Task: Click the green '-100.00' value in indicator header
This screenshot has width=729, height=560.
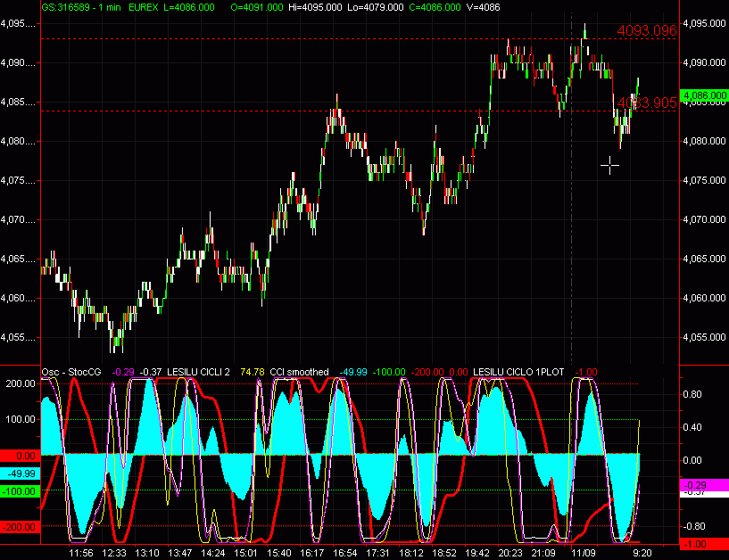Action: 389,372
